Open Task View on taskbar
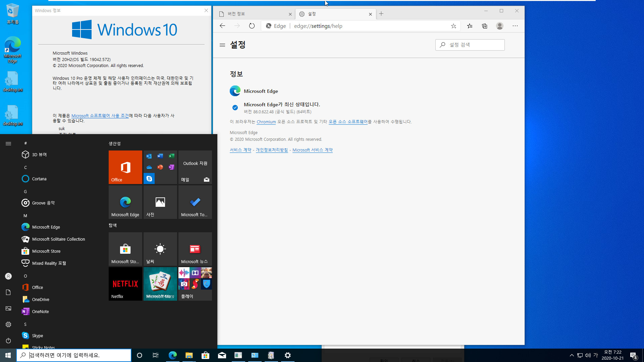 155,355
